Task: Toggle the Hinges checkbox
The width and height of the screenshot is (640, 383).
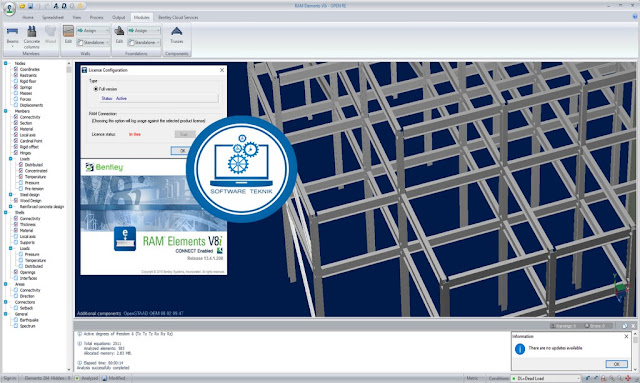Action: [x=16, y=153]
